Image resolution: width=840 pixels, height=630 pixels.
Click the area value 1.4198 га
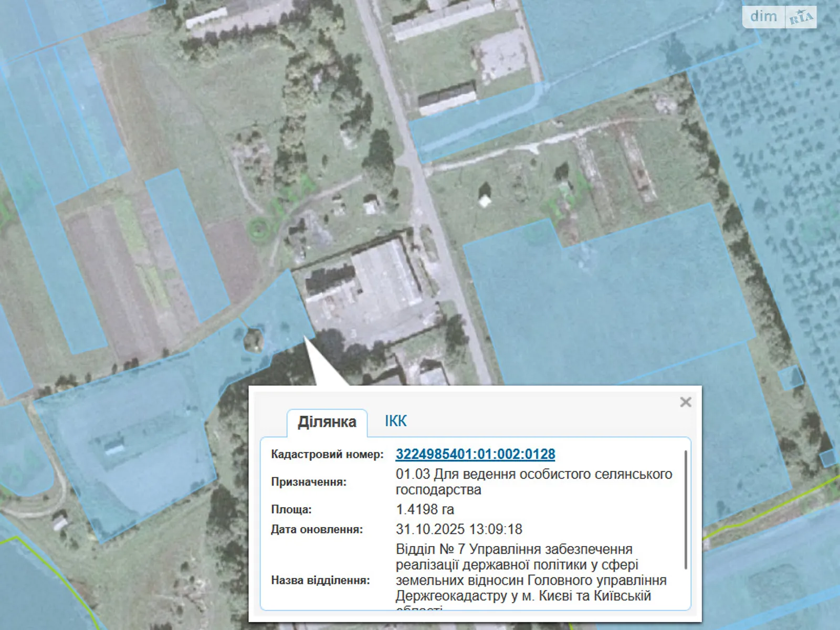425,509
